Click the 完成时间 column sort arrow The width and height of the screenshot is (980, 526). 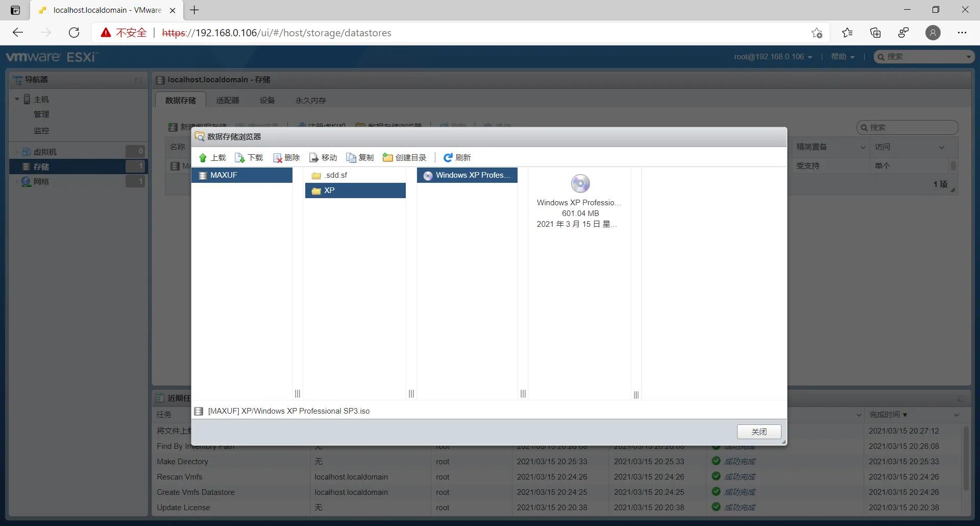(904, 414)
